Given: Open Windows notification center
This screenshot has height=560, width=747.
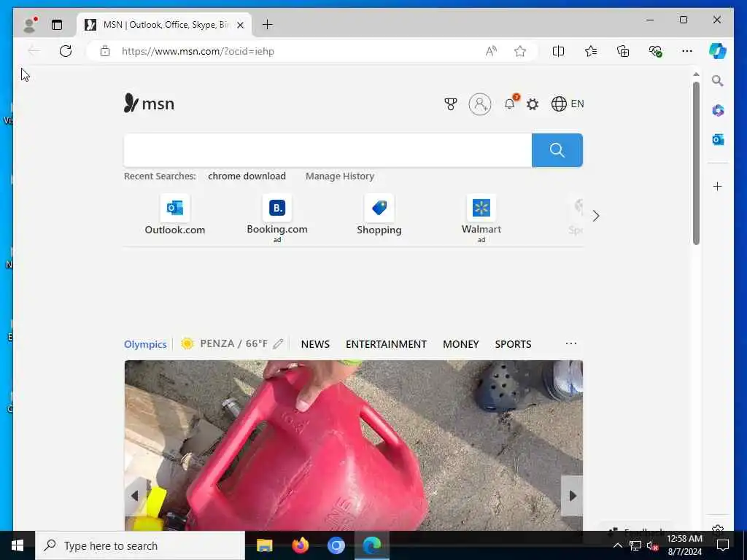Looking at the screenshot, I should (723, 545).
